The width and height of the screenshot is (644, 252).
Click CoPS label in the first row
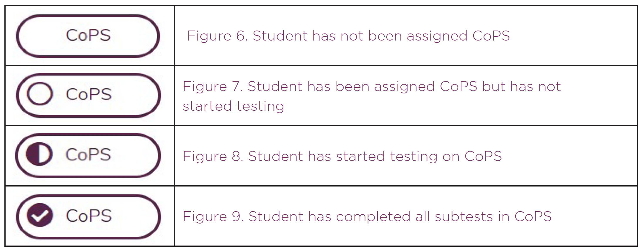pos(88,35)
